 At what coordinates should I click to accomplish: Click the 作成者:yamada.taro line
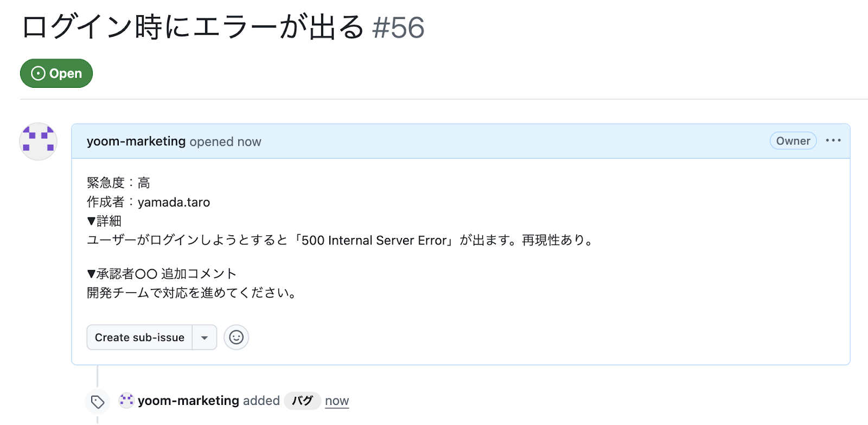[x=148, y=202]
